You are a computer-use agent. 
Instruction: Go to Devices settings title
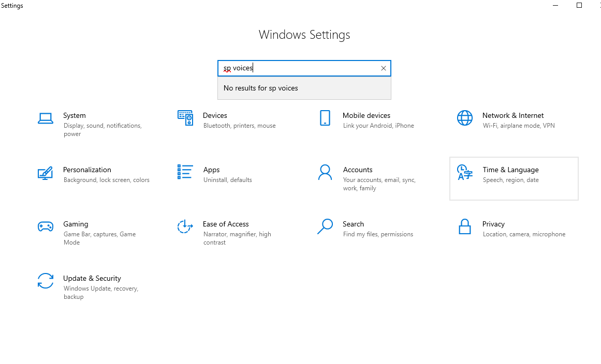tap(215, 116)
